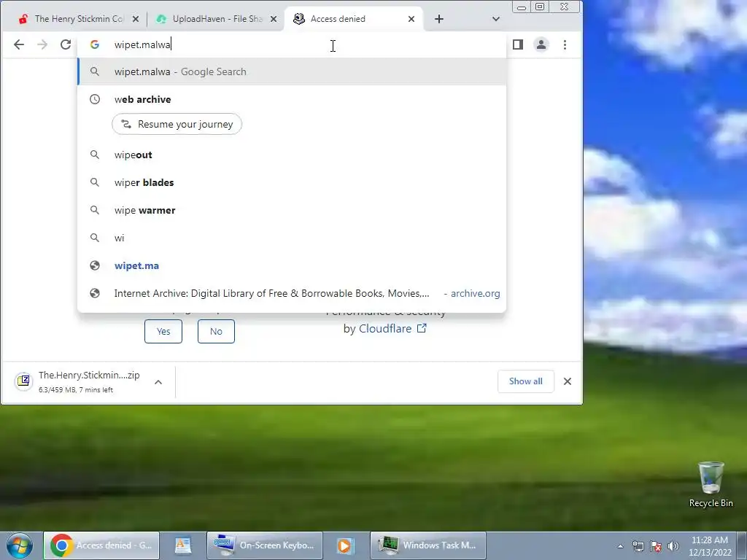The width and height of the screenshot is (747, 560).
Task: Open the Windows Start button
Action: coord(20,545)
